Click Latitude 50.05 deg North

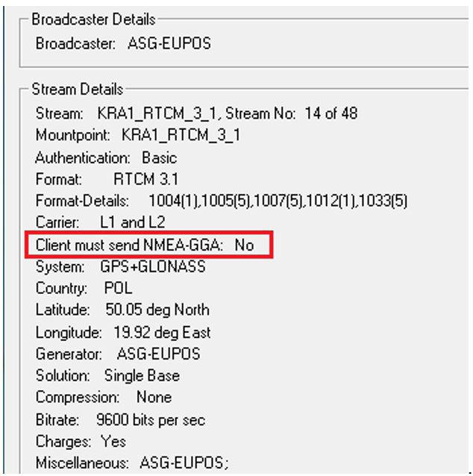pyautogui.click(x=122, y=310)
